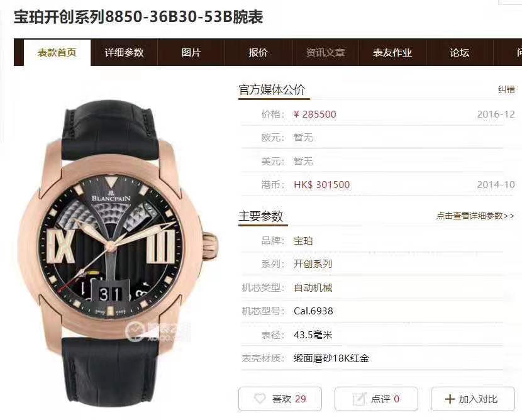This screenshot has height=420, width=522.
Task: Switch to the 详细参数 tab
Action: click(x=124, y=52)
